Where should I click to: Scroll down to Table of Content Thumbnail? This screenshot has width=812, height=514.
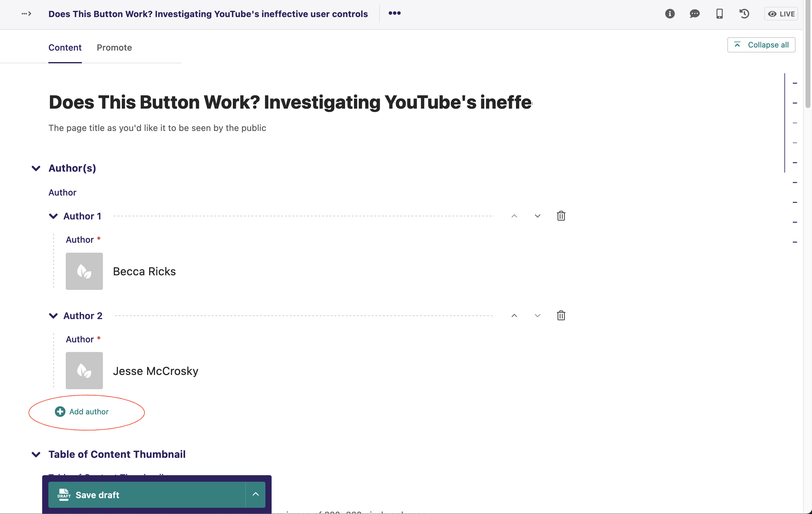point(117,454)
